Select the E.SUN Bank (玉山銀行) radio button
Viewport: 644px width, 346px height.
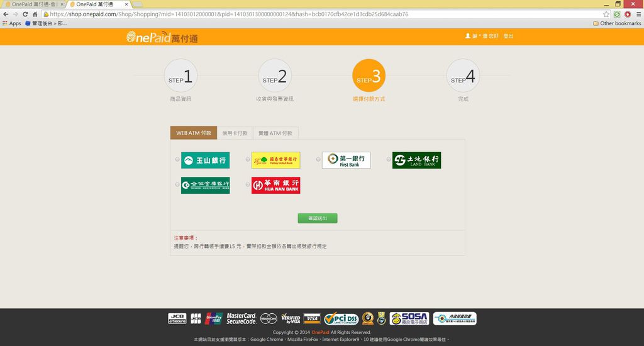coord(177,159)
